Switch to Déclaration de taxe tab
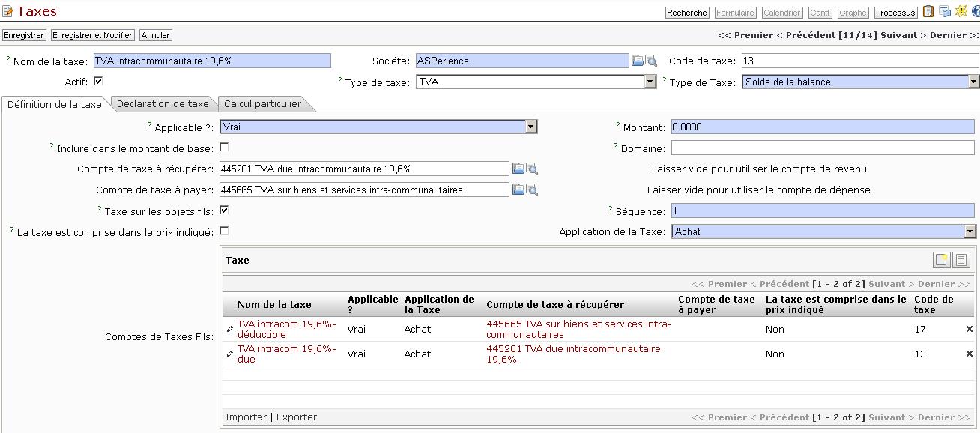980x433 pixels. (163, 104)
